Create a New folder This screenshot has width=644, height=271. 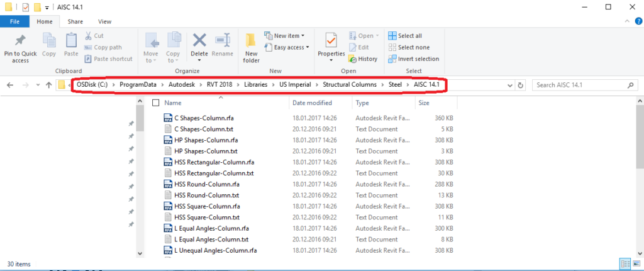coord(251,48)
